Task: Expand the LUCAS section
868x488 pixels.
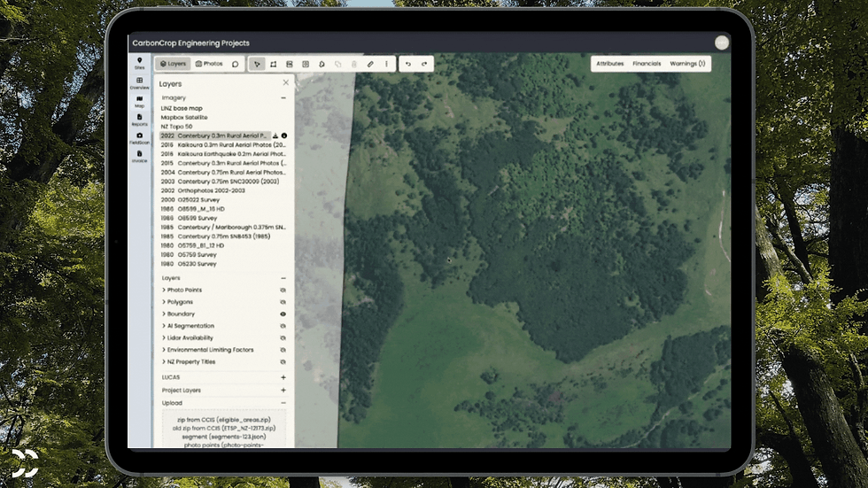Action: pos(283,377)
